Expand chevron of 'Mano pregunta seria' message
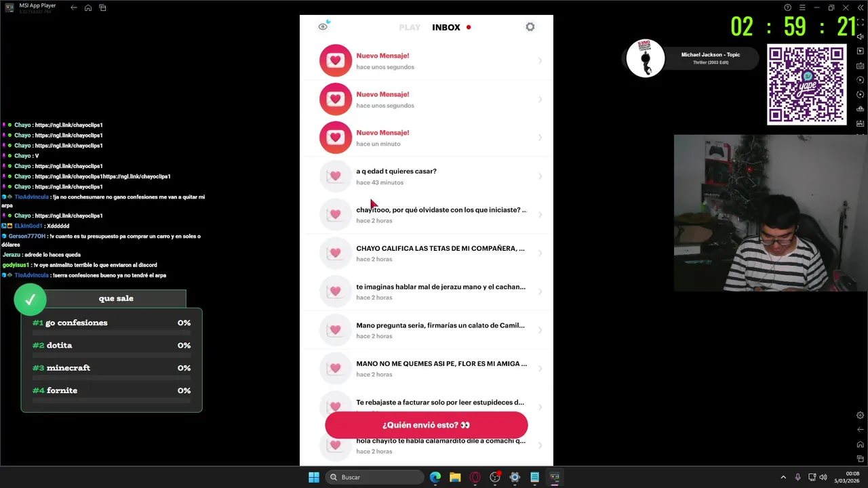Viewport: 868px width, 488px height. tap(540, 330)
